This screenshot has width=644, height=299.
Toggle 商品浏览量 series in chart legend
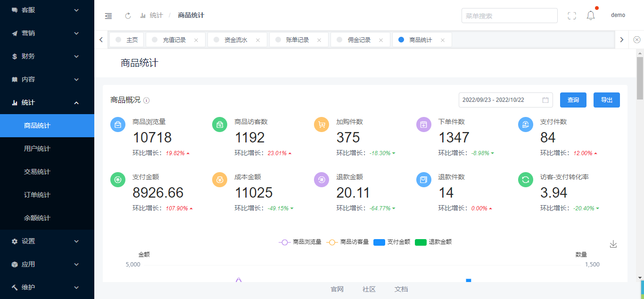pyautogui.click(x=300, y=242)
